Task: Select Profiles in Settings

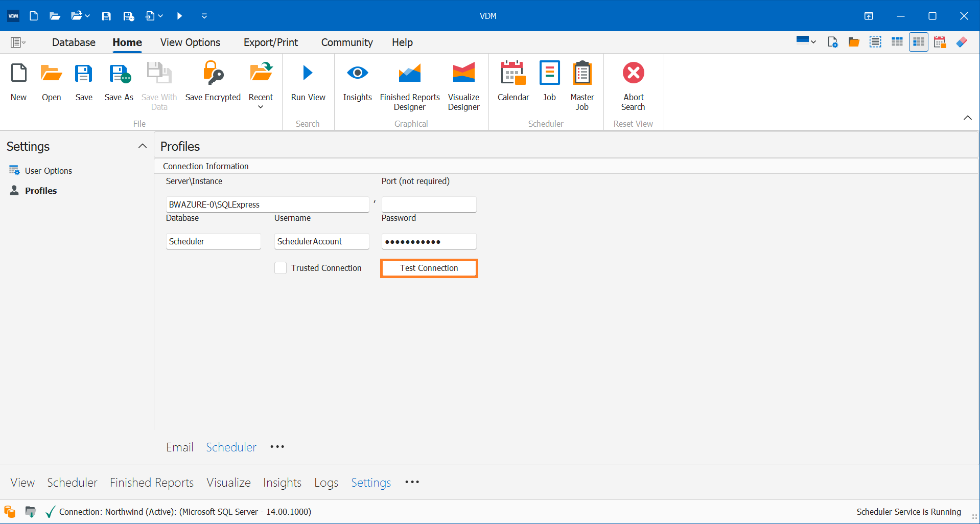Action: [x=41, y=191]
